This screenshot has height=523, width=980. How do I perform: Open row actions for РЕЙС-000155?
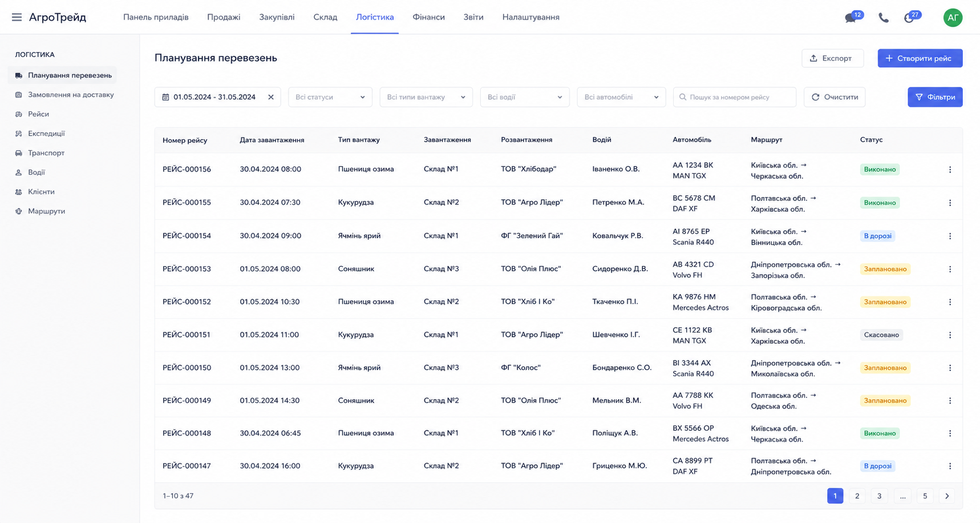click(950, 203)
